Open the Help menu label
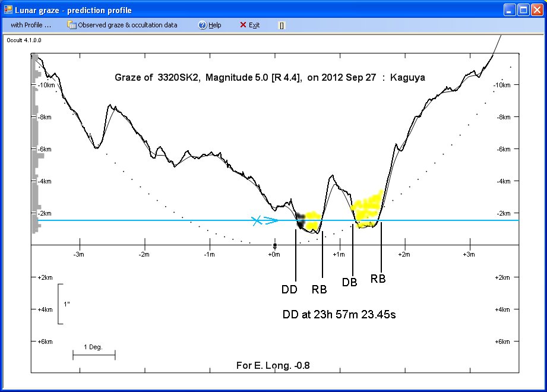Screen dimensions: 547x392 point(214,25)
